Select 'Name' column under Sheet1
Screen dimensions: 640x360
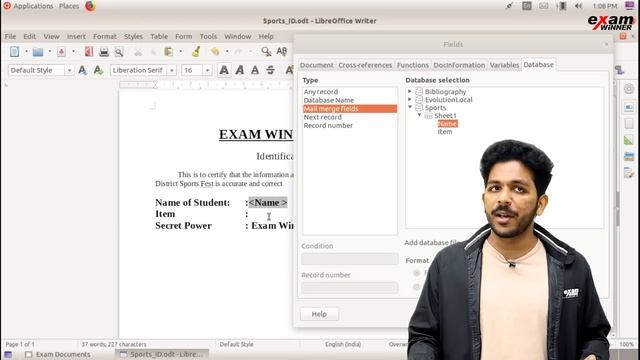(x=447, y=123)
